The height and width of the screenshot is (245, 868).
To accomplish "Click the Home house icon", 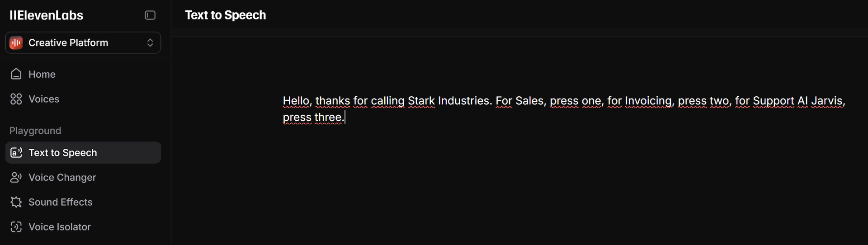I will [x=16, y=74].
